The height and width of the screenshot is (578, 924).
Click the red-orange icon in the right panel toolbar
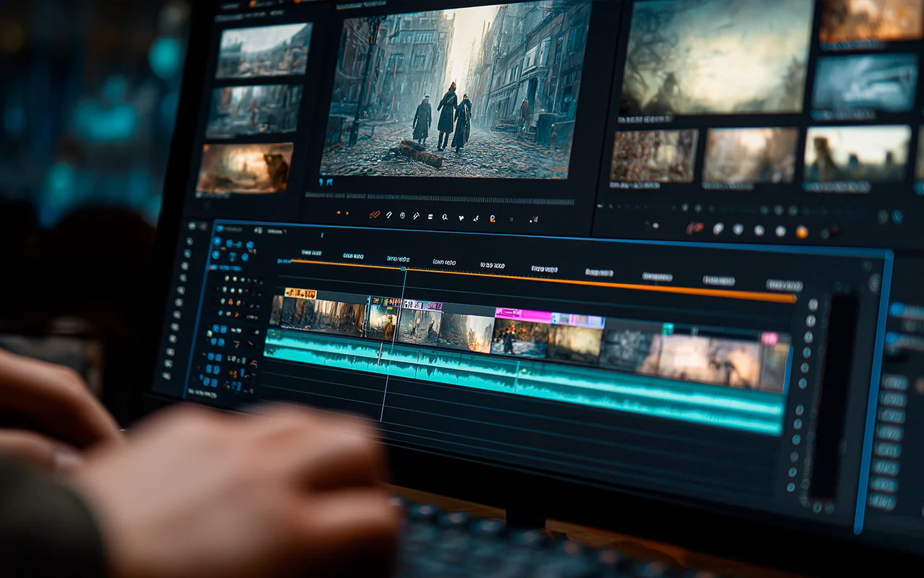tap(694, 228)
